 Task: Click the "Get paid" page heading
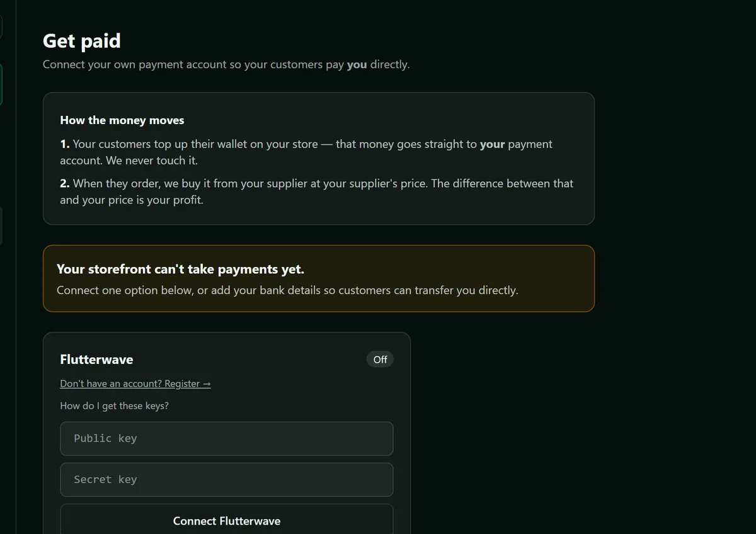(x=81, y=41)
